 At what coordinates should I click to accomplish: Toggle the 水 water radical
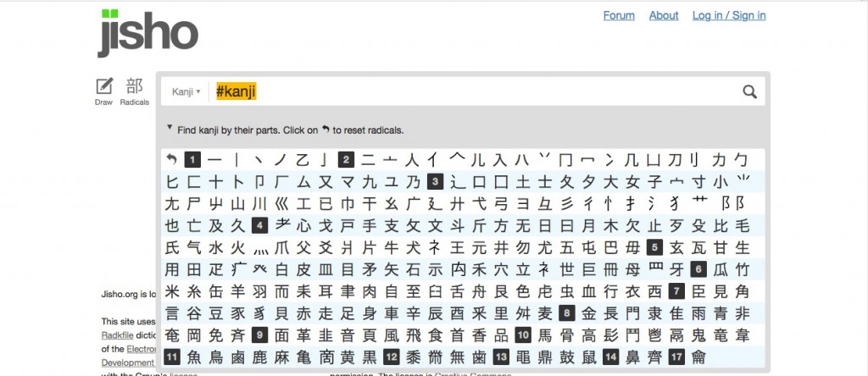point(215,248)
